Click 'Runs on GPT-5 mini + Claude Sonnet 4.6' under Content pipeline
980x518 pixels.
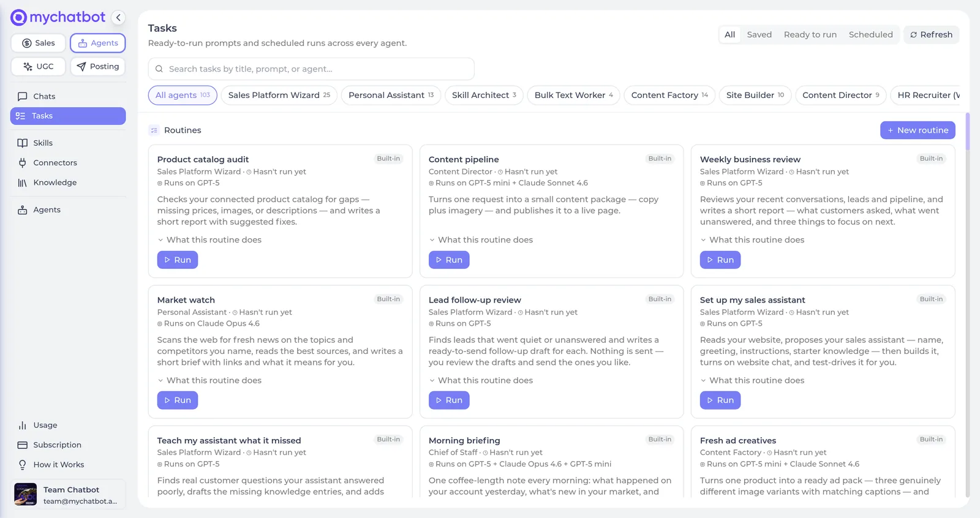point(508,183)
